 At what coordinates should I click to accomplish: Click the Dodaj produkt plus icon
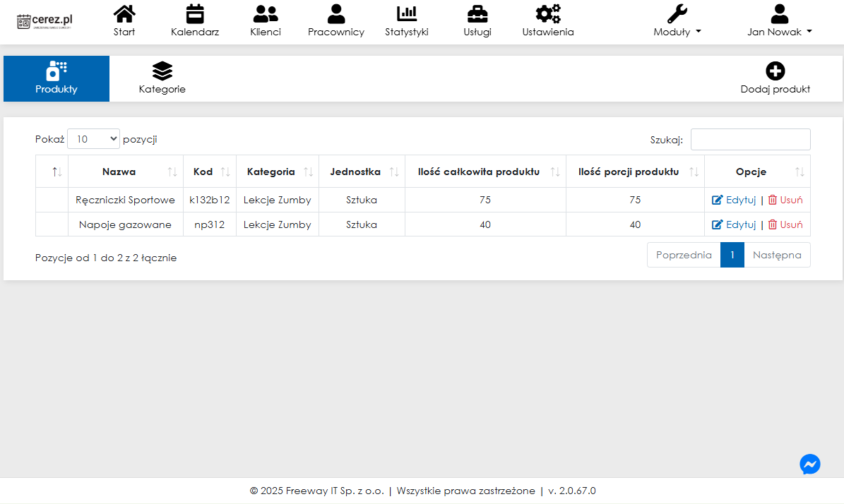775,71
